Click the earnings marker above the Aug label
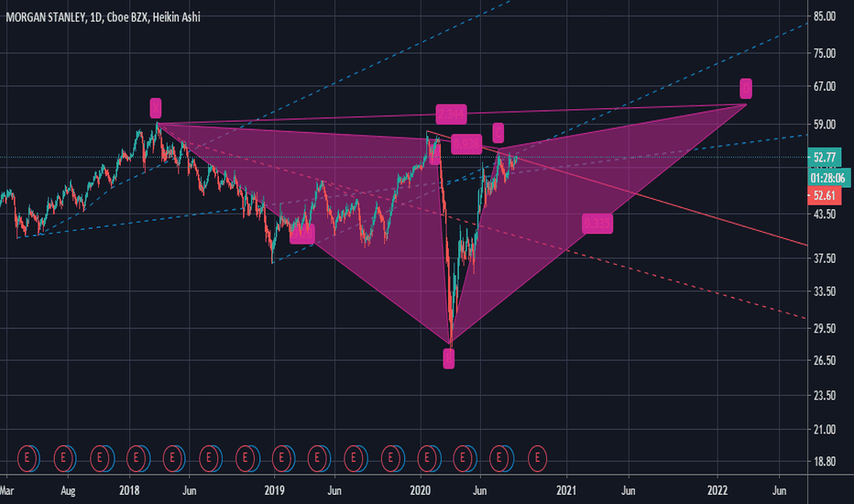This screenshot has width=854, height=504. [x=63, y=458]
